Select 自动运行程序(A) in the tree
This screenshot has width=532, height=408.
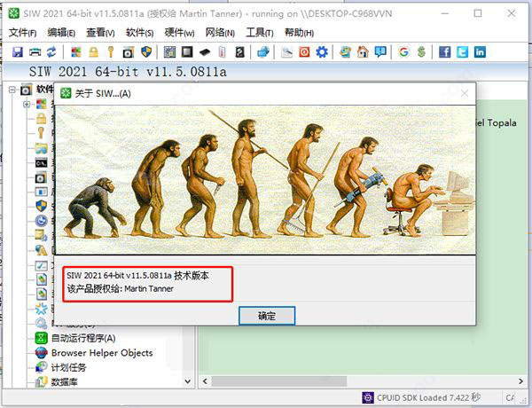pos(83,338)
